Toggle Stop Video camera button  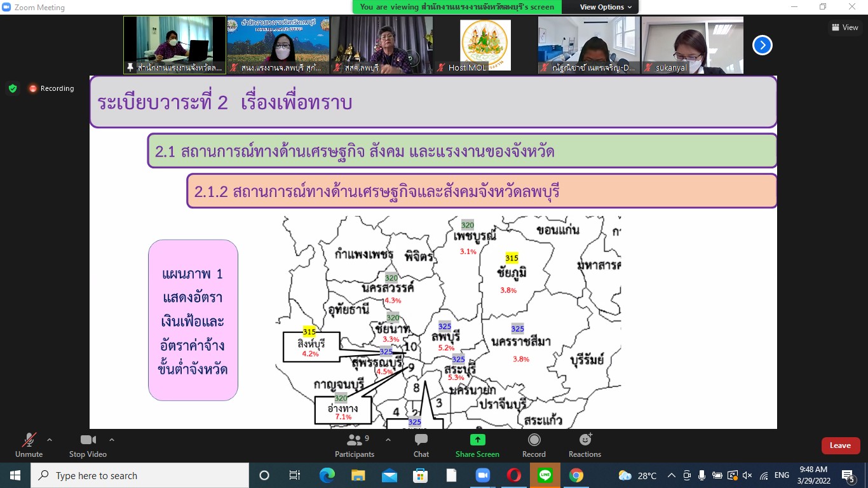click(x=88, y=445)
